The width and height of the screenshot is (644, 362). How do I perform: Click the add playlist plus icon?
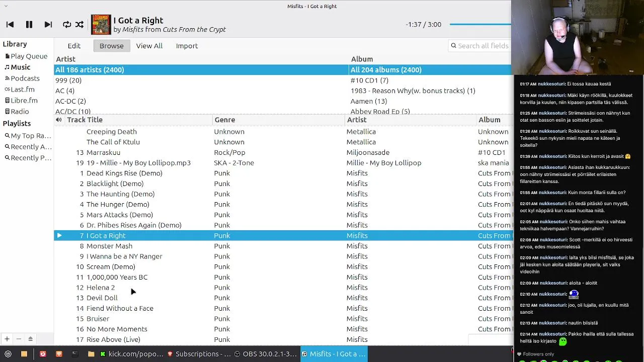7,339
